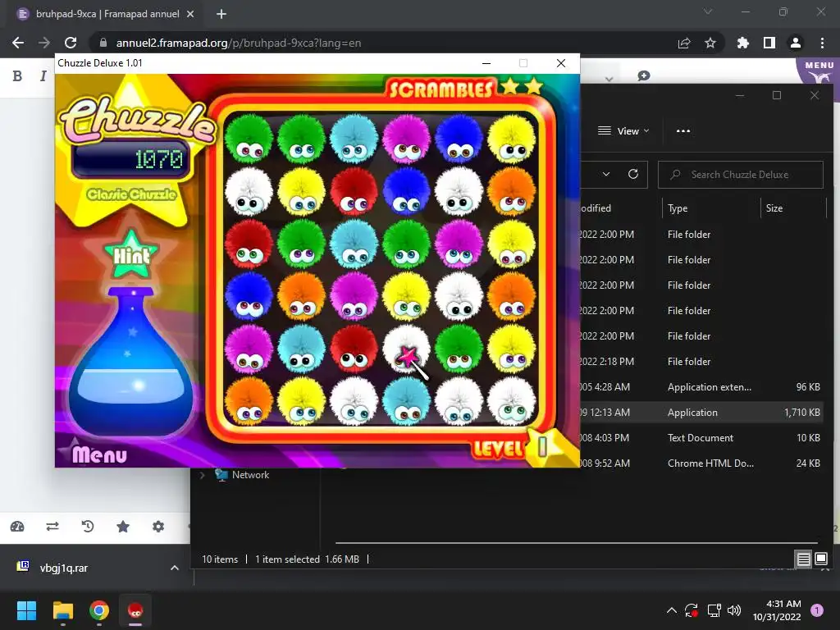
Task: Click the Chrome back arrow
Action: [x=18, y=43]
